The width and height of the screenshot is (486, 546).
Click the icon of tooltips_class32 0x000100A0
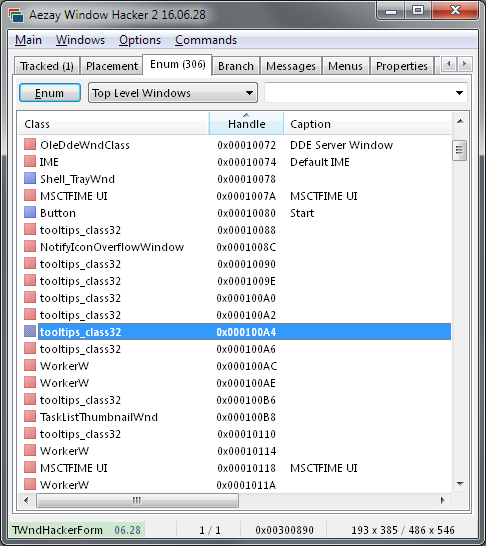coord(30,297)
